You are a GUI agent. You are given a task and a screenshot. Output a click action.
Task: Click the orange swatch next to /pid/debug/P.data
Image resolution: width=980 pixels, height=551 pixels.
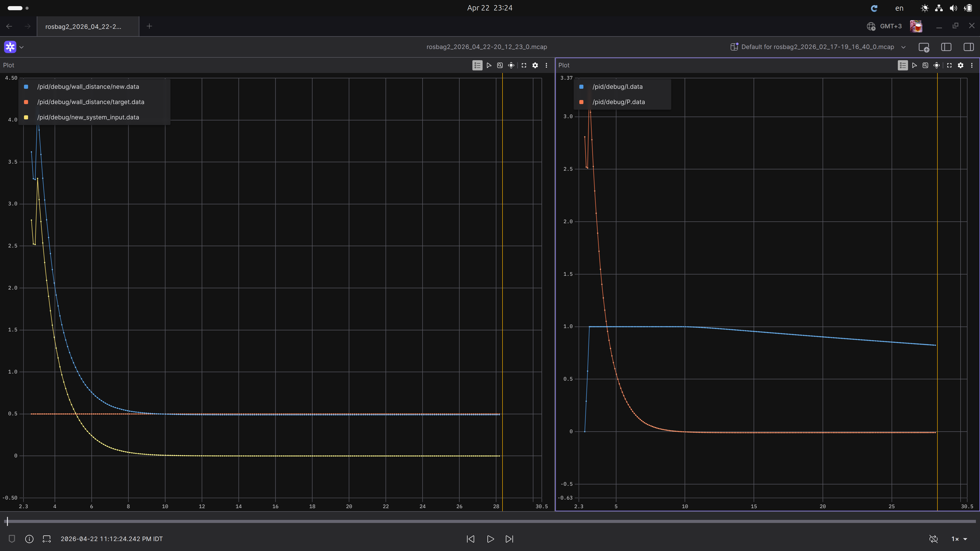pyautogui.click(x=581, y=102)
